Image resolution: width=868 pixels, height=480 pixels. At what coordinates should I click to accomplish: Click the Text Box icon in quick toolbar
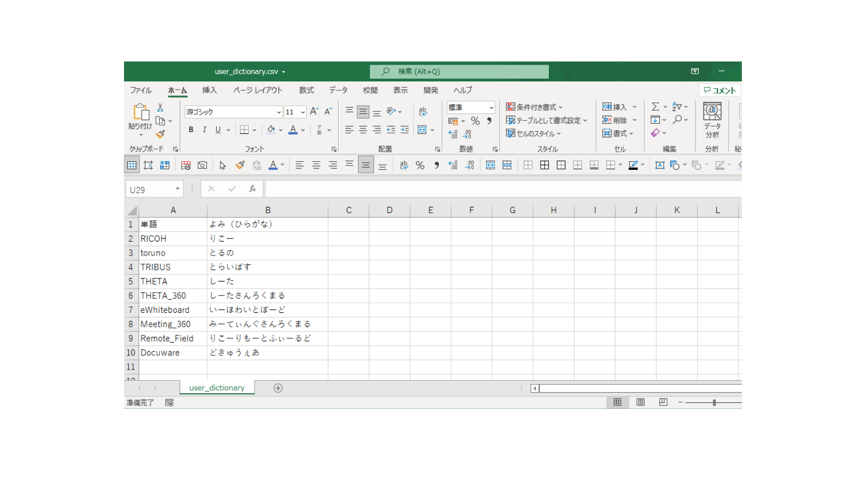[x=659, y=165]
